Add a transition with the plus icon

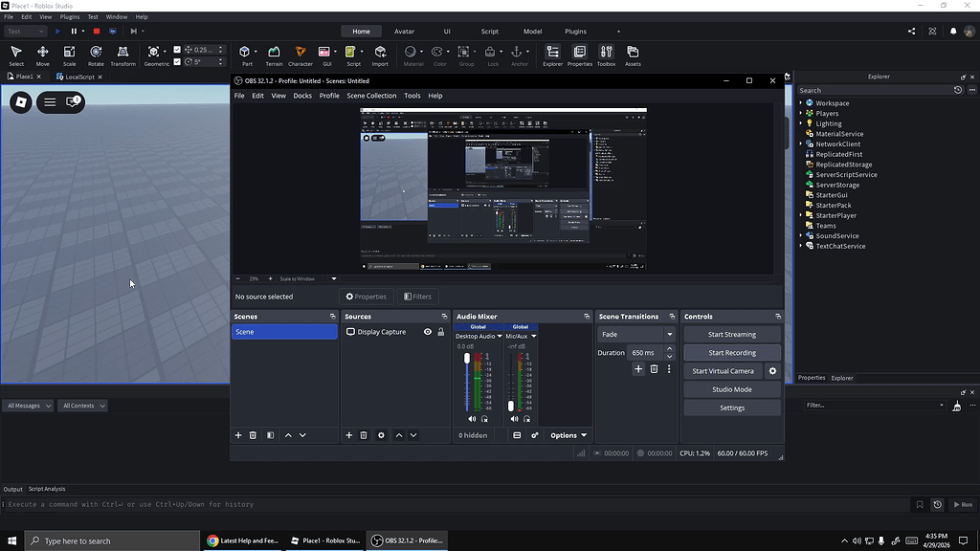pos(638,369)
